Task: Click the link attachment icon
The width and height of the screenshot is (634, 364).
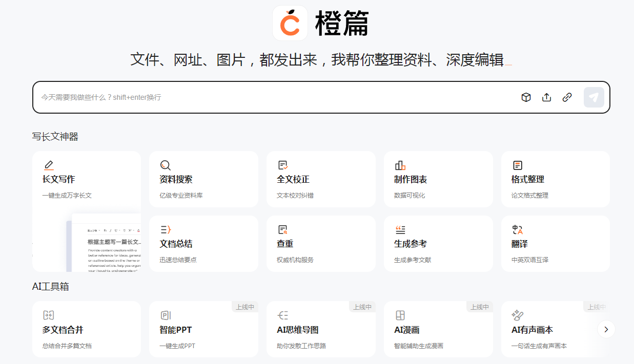Action: pyautogui.click(x=567, y=97)
